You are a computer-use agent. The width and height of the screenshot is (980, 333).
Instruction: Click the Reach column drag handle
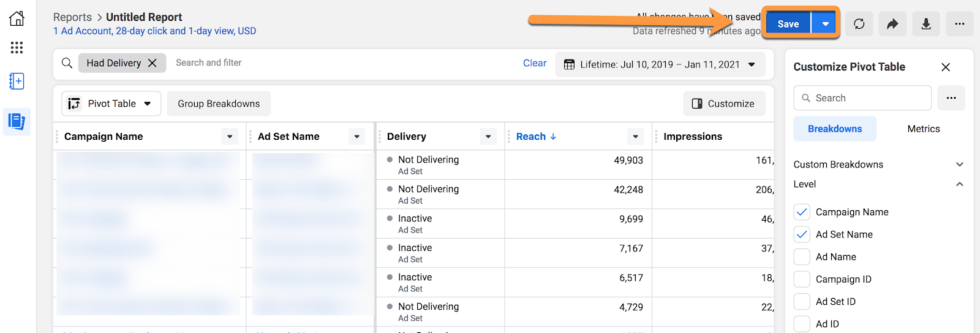coord(509,137)
